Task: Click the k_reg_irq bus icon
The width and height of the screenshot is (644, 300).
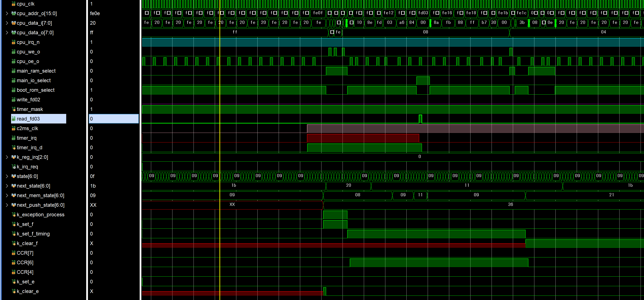Action: point(13,157)
